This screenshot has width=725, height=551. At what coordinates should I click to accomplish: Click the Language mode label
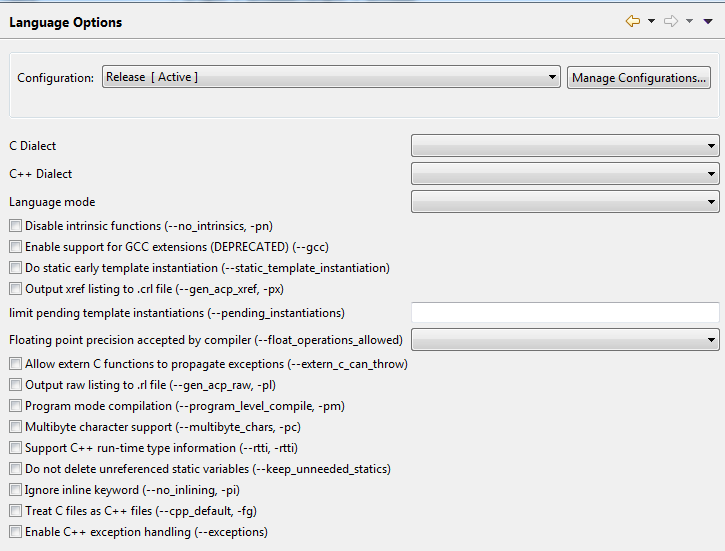[x=52, y=202]
